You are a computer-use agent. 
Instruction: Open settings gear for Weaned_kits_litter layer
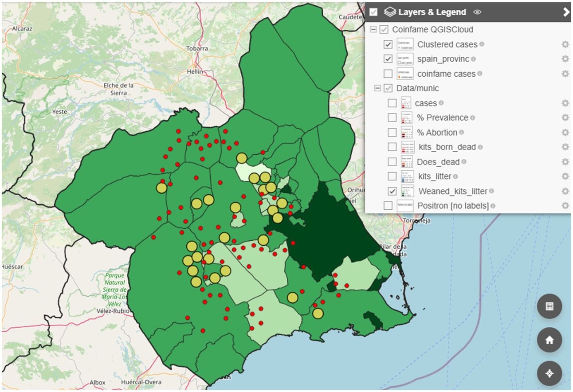pyautogui.click(x=565, y=191)
